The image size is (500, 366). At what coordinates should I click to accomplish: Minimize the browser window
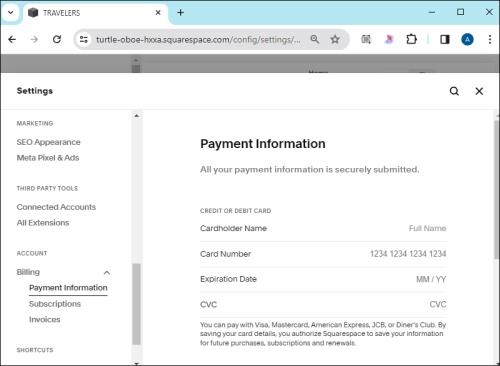pos(432,12)
